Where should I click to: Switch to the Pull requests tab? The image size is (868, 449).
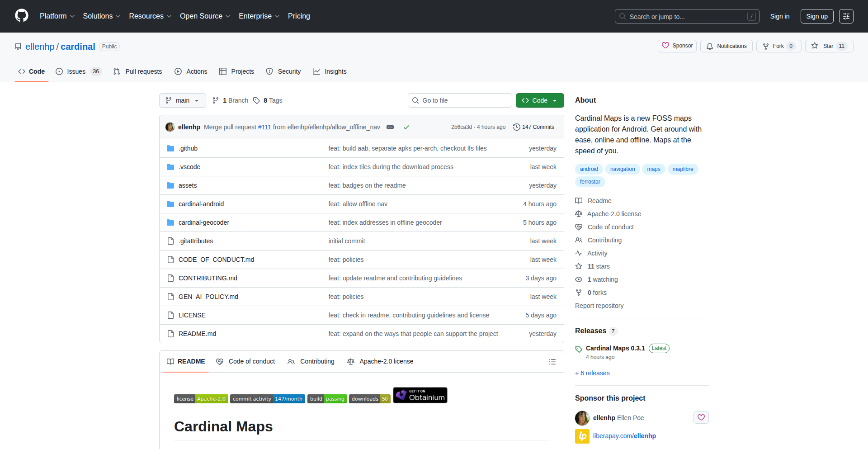pyautogui.click(x=137, y=71)
